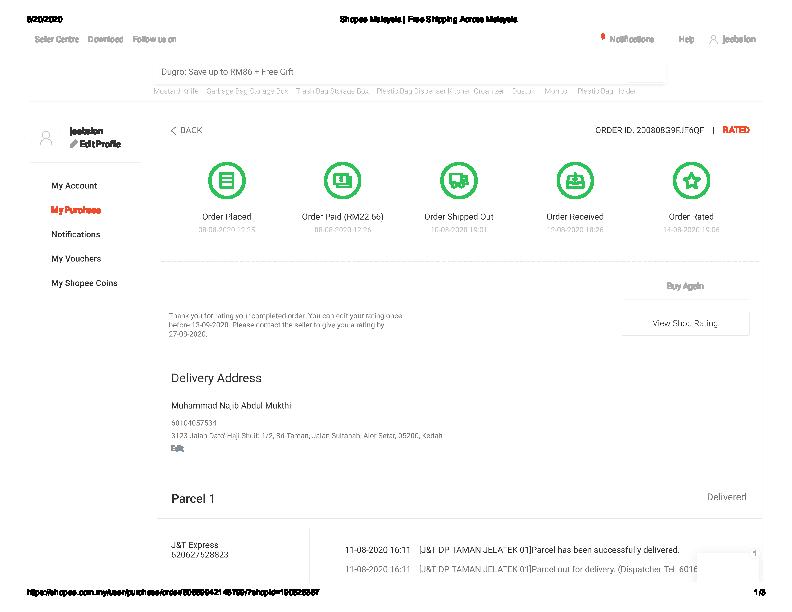Click the J&T Express courier name
This screenshot has width=792, height=612.
point(194,545)
